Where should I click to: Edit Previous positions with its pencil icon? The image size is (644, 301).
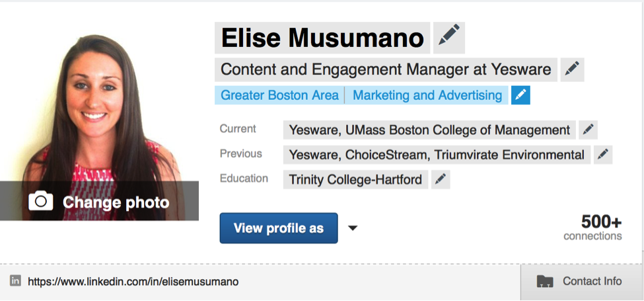[603, 155]
